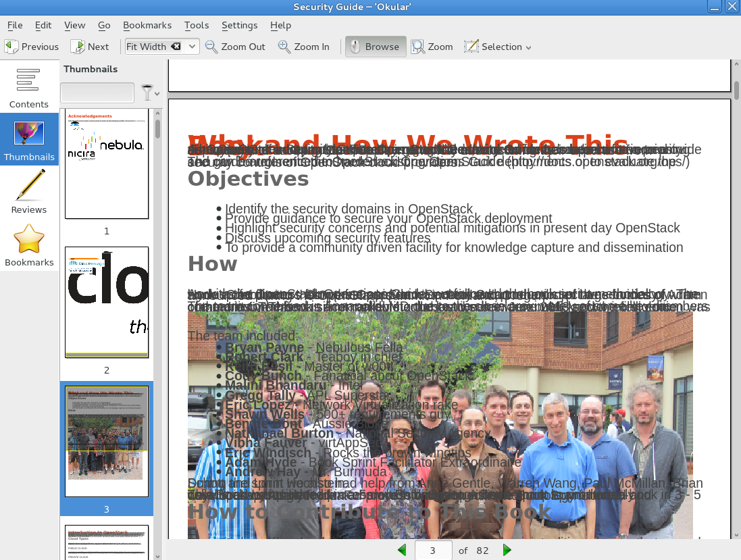Screen dimensions: 741x560
Task: Click the Thumbnails panel title
Action: [91, 69]
